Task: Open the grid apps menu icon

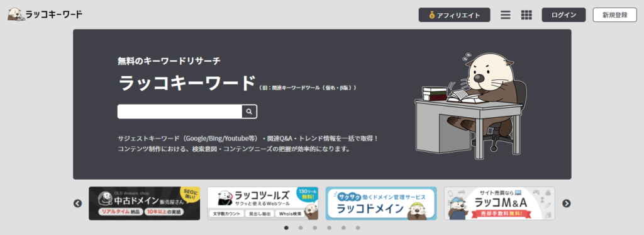Action: tap(526, 15)
